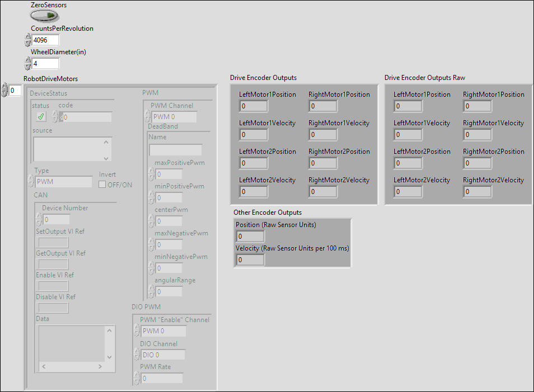Flip the ZeroSensors slide switch
Screen dimensions: 534x392
pos(45,16)
